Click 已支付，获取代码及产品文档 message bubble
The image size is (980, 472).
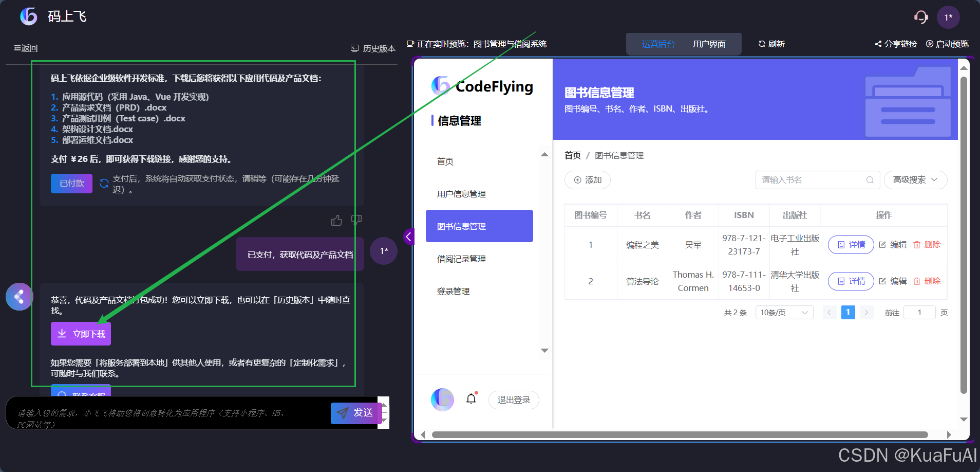coord(300,255)
